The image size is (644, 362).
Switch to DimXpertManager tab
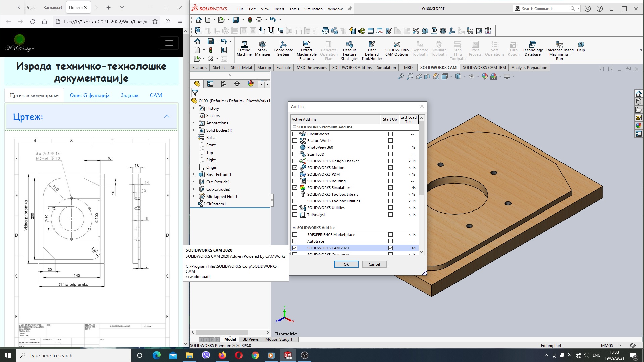(x=237, y=84)
